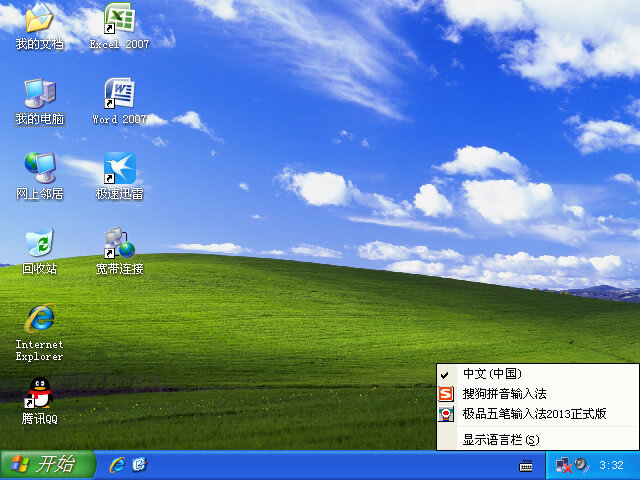Select the 回收站 recycle bin icon
Screen dimensions: 640x480
(39, 243)
